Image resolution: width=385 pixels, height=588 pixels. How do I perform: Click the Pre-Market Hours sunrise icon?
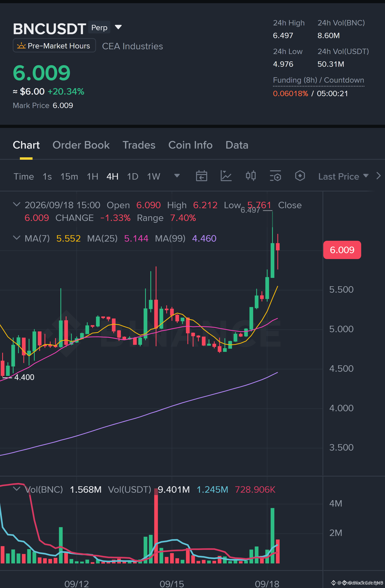coord(21,46)
